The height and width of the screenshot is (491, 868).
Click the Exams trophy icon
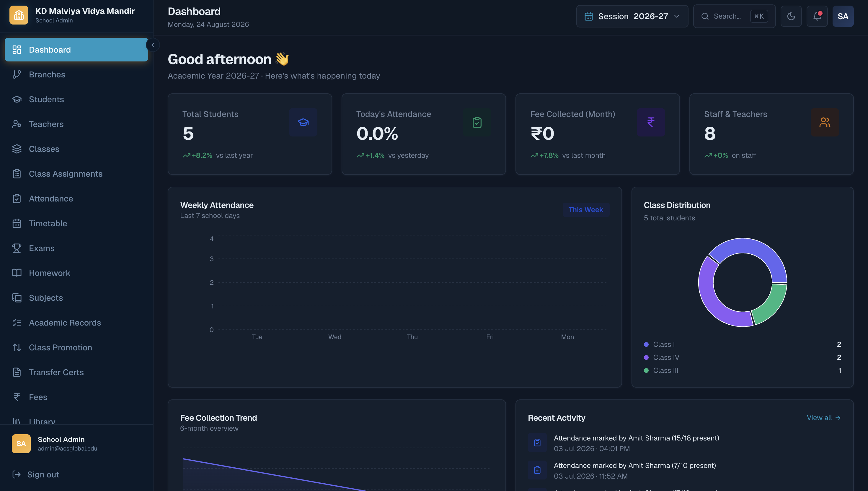coord(17,248)
